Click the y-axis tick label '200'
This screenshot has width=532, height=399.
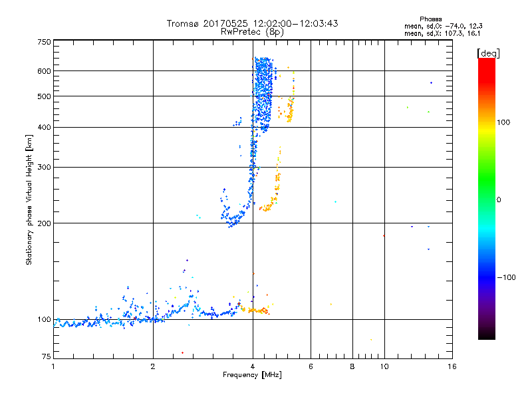(44, 223)
